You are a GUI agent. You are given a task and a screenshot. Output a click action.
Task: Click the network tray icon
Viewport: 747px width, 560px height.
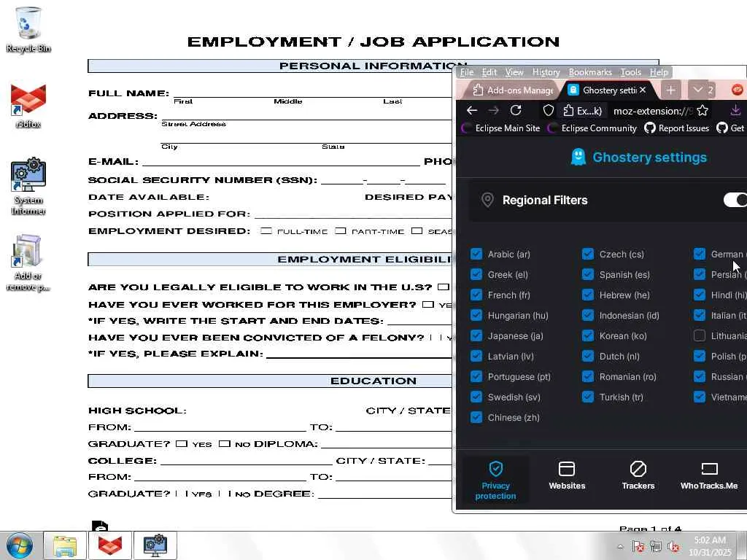point(656,547)
